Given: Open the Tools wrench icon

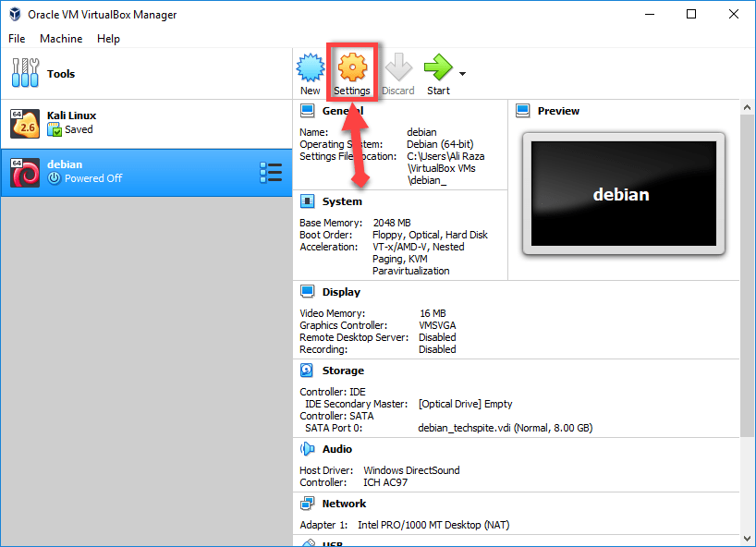Looking at the screenshot, I should (24, 74).
